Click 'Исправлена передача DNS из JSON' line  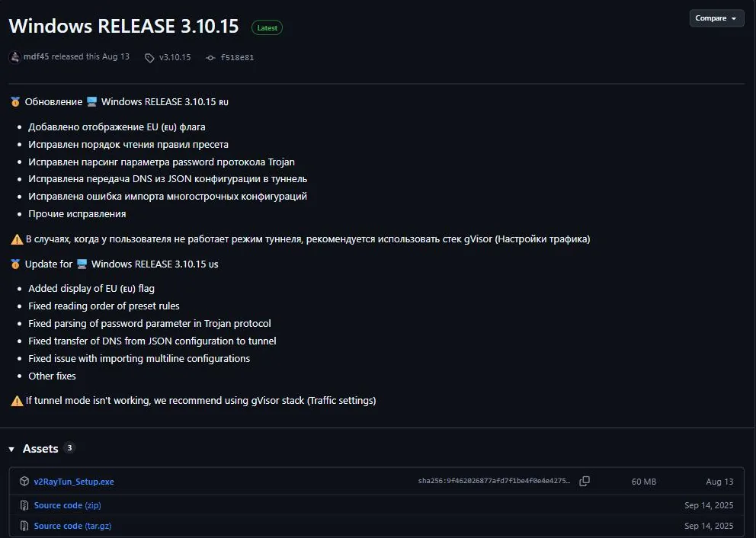(x=168, y=179)
